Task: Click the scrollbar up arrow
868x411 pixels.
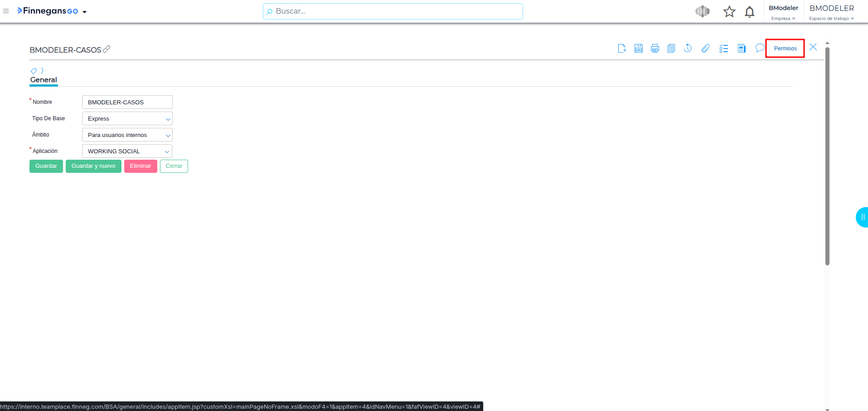Action: tap(827, 43)
